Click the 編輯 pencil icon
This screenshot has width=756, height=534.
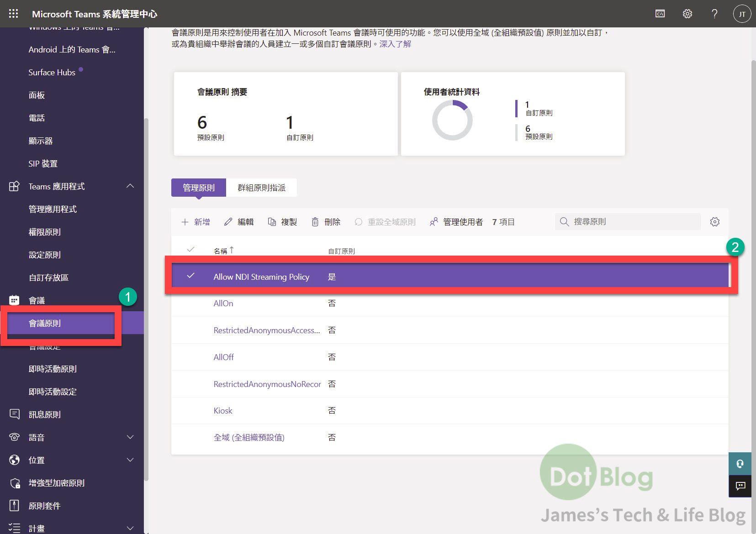tap(228, 222)
